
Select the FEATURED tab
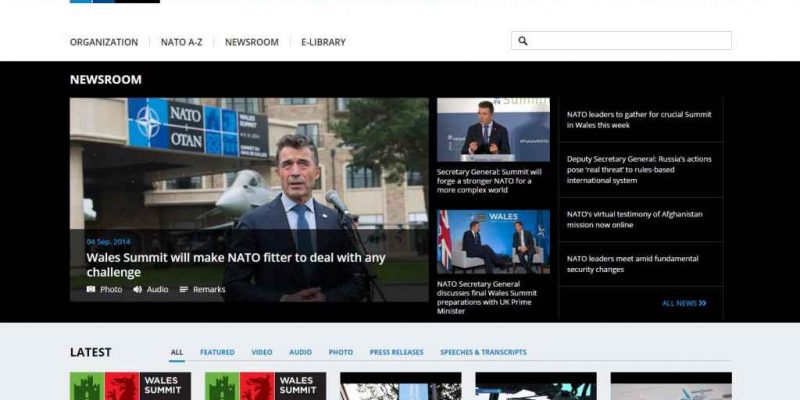pyautogui.click(x=217, y=352)
